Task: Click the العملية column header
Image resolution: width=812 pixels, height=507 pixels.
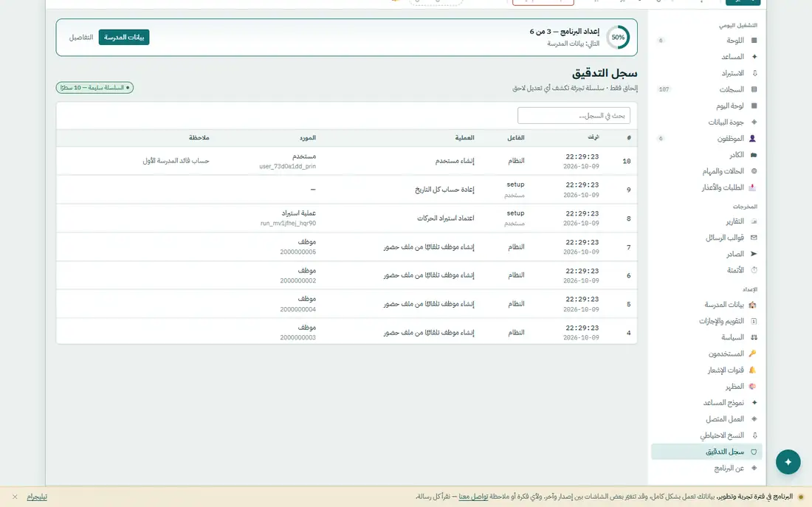Action: click(464, 138)
